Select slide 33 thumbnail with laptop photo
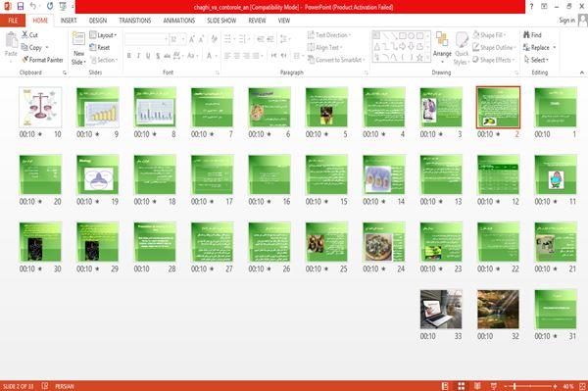The image size is (588, 391). point(441,310)
